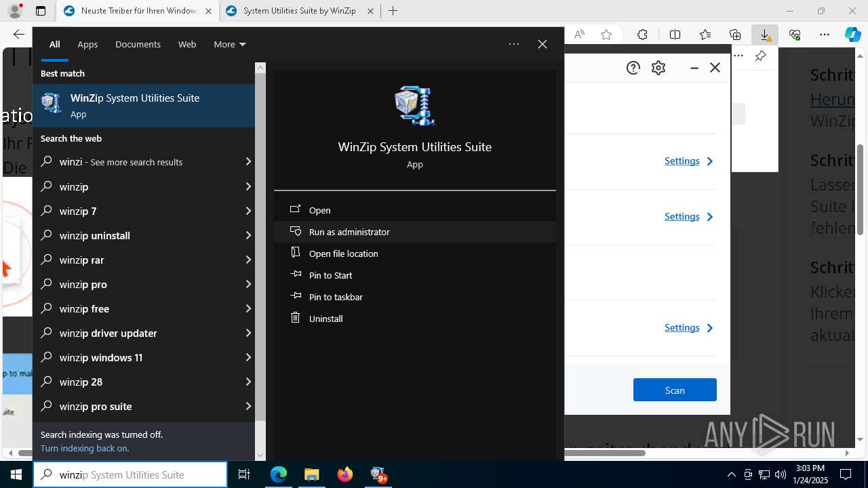Viewport: 868px width, 488px height.
Task: Open the Downloads icon in Edge toolbar
Action: [x=764, y=35]
